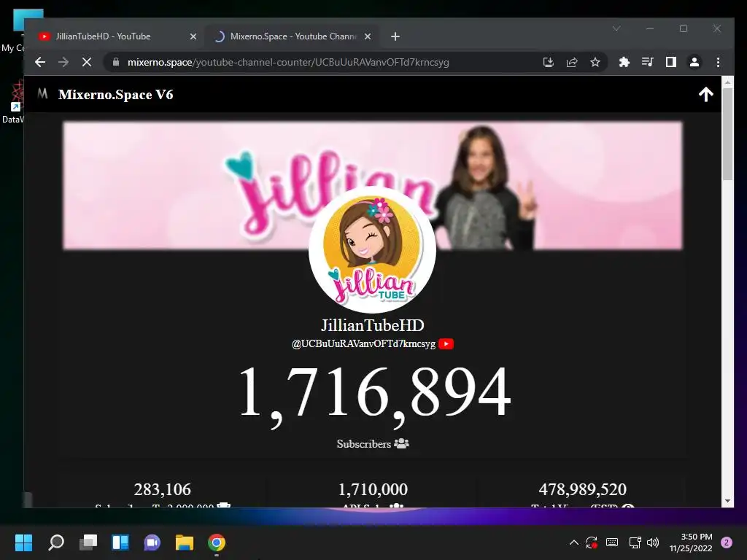Maximize the Chrome window

pyautogui.click(x=683, y=28)
